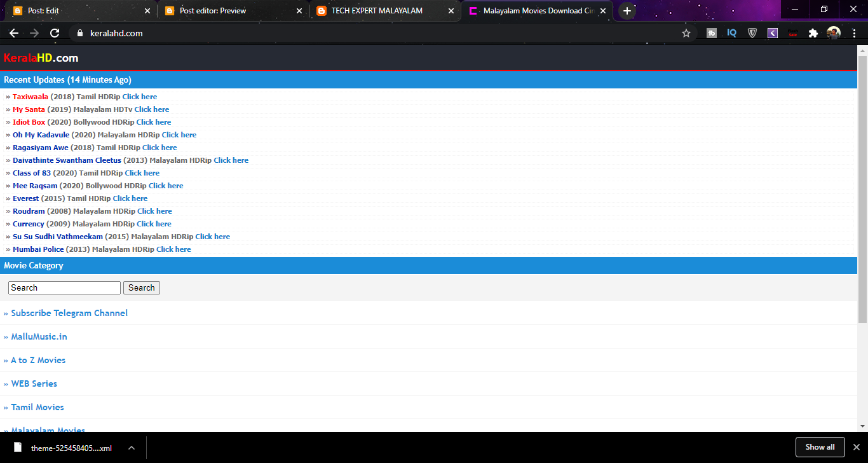Open A to Z Movies category
Screen dimensions: 868x463
(x=38, y=360)
